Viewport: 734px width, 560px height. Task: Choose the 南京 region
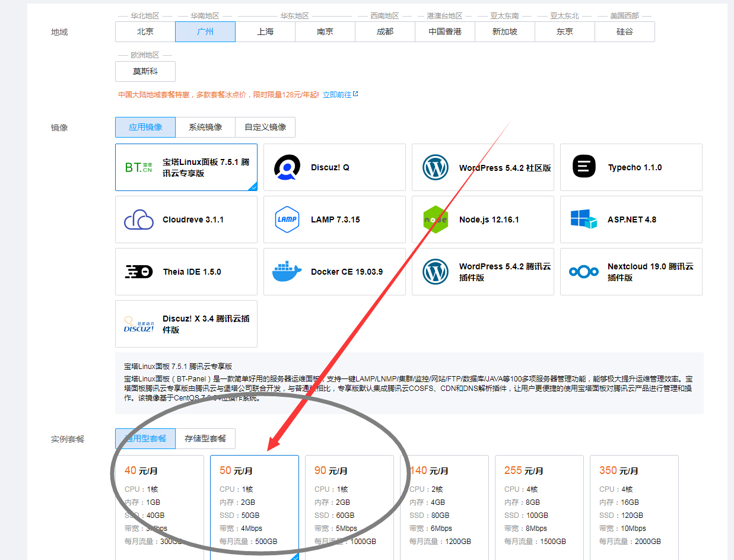point(325,32)
